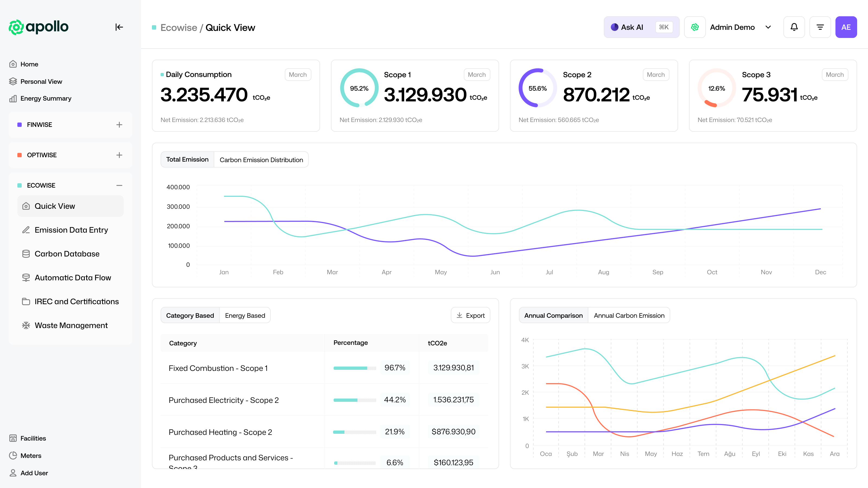868x488 pixels.
Task: Collapse the ECOWISE section
Action: (119, 185)
